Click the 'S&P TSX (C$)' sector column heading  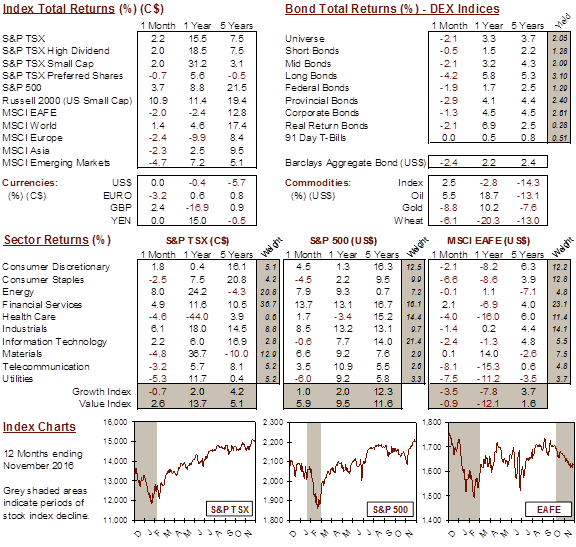[x=198, y=241]
